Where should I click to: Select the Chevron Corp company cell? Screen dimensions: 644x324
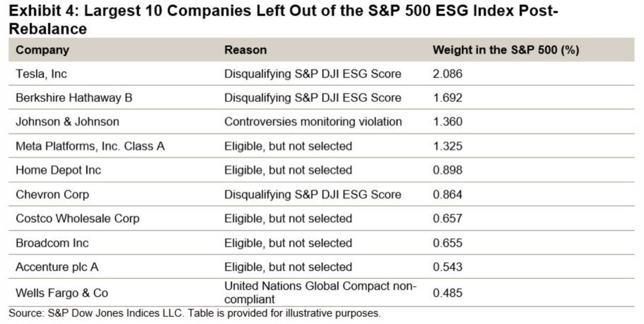click(52, 195)
